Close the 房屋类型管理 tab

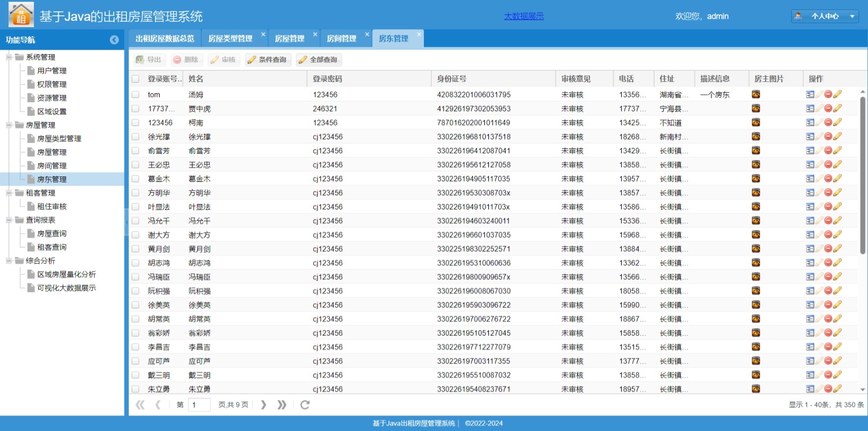coord(263,34)
